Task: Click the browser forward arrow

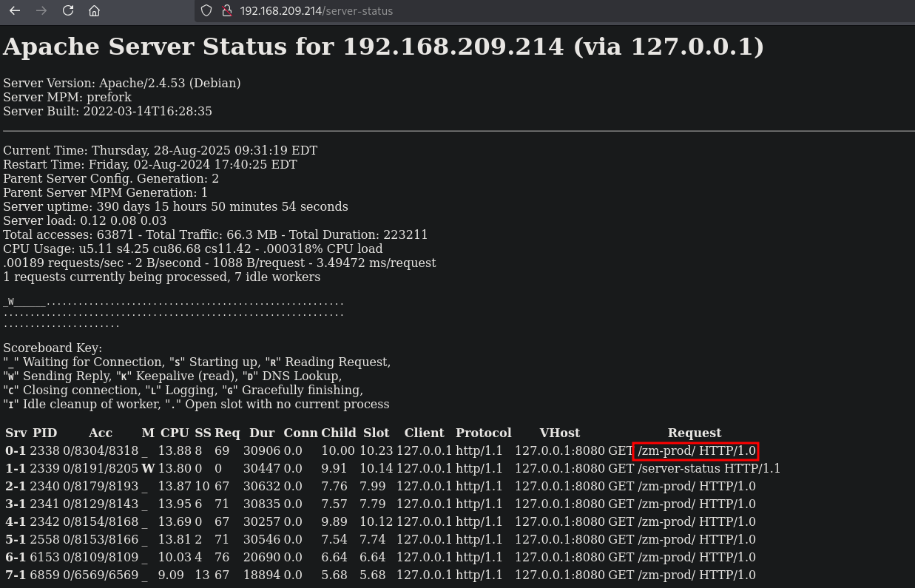Action: [x=41, y=11]
